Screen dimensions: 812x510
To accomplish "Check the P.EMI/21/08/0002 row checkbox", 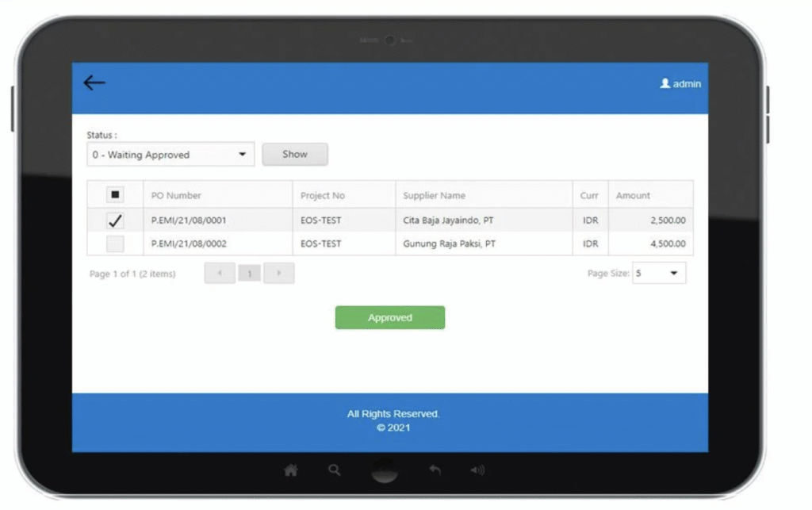I will tap(115, 243).
